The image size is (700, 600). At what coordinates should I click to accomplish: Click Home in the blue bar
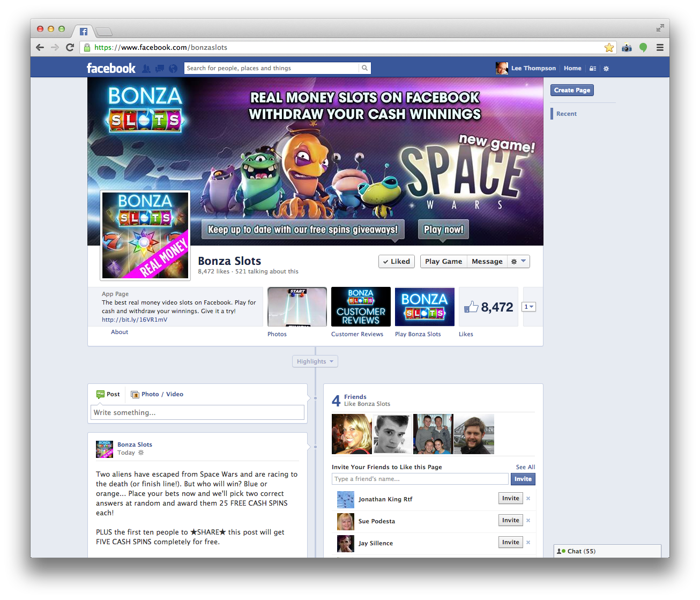[x=572, y=68]
